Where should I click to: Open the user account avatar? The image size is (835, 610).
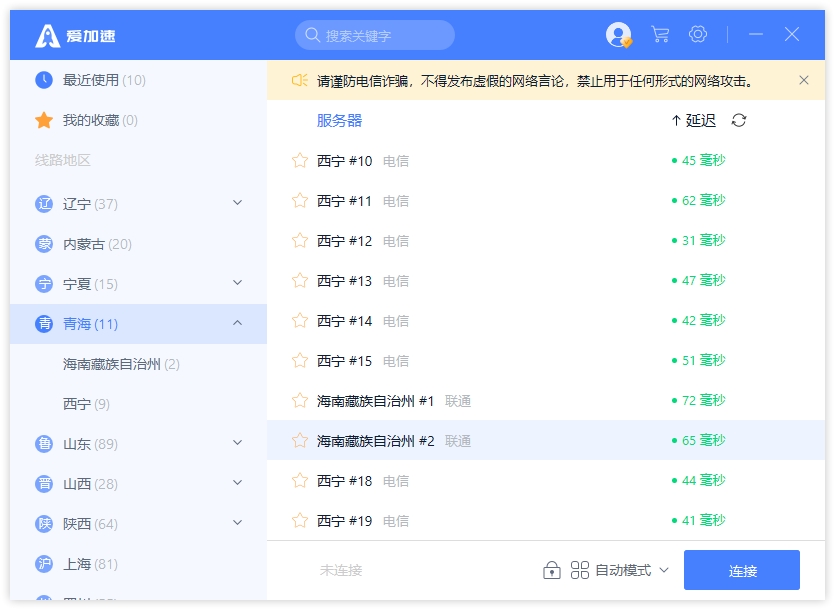[x=618, y=35]
